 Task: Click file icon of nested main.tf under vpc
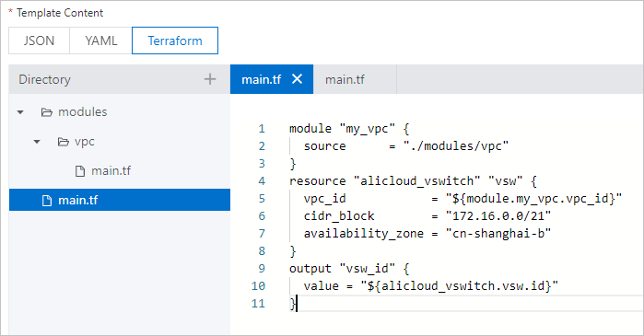[80, 171]
